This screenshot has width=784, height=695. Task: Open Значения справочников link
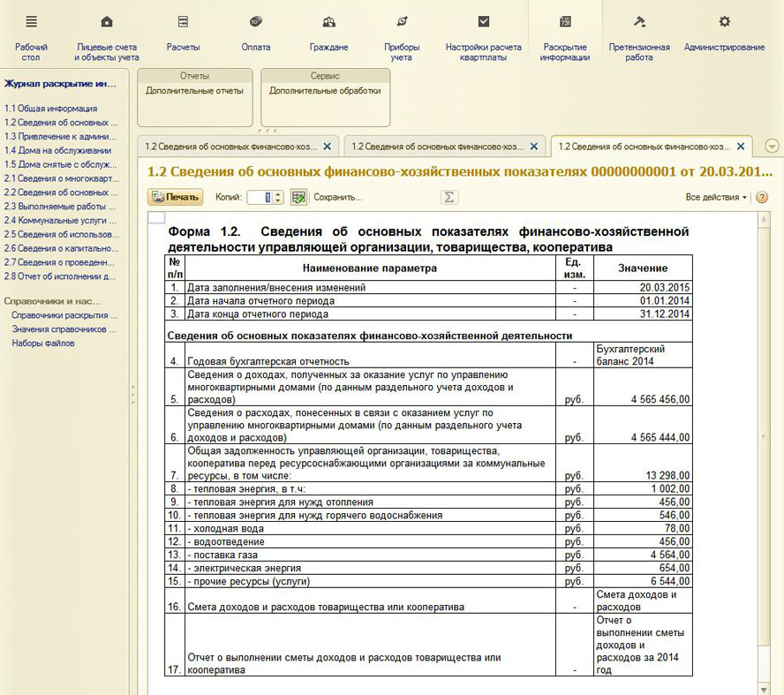click(64, 329)
